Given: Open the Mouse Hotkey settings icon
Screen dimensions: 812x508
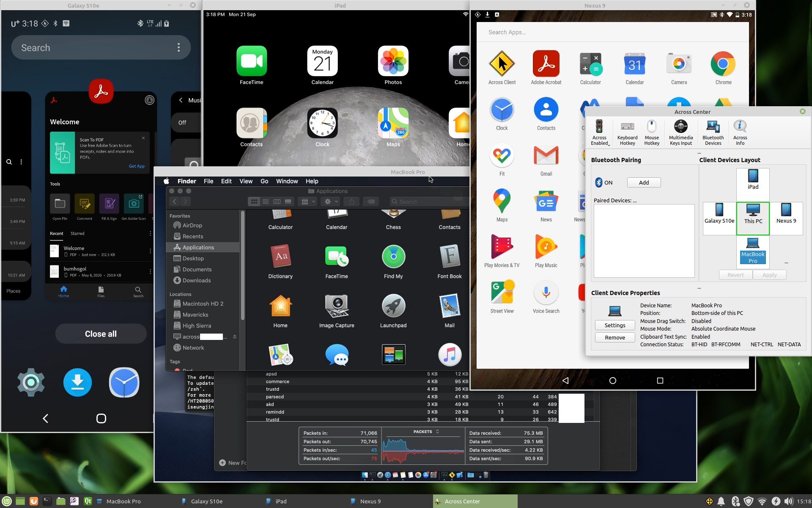Looking at the screenshot, I should pyautogui.click(x=652, y=127).
